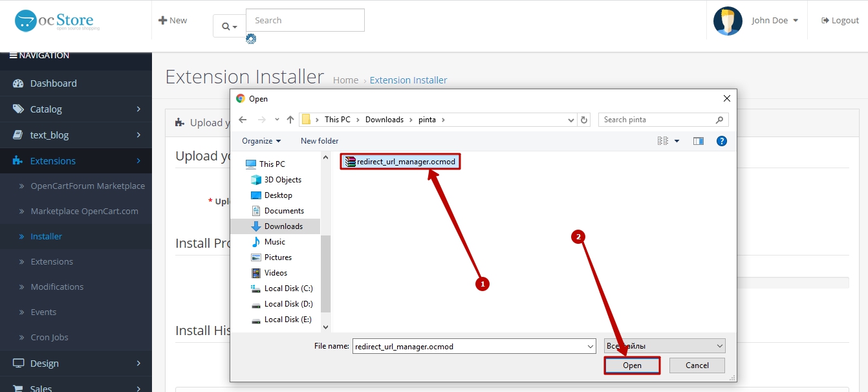Open recent locations dropdown arrow
Image resolution: width=868 pixels, height=392 pixels.
tap(277, 120)
